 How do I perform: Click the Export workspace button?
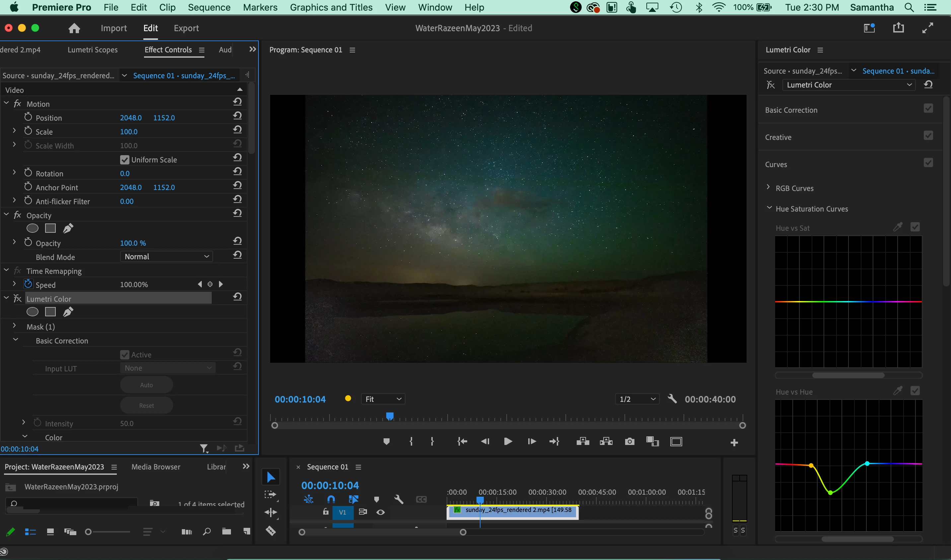pyautogui.click(x=186, y=28)
